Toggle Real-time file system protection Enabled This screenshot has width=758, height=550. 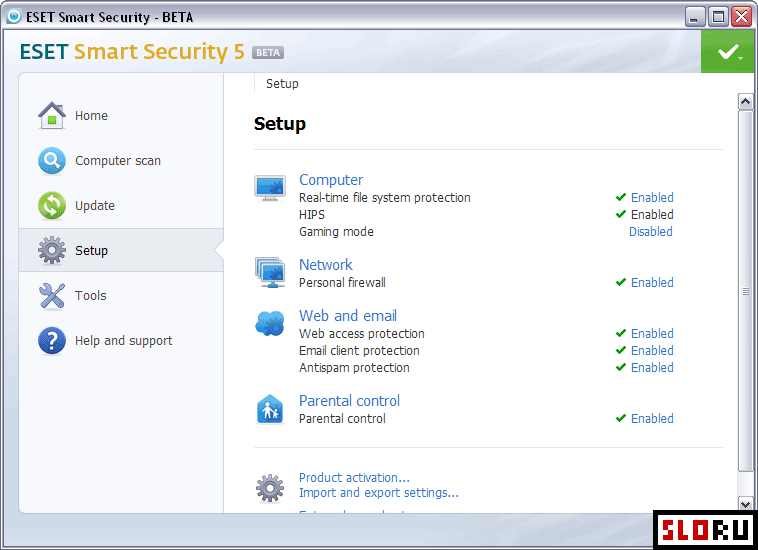pyautogui.click(x=652, y=197)
